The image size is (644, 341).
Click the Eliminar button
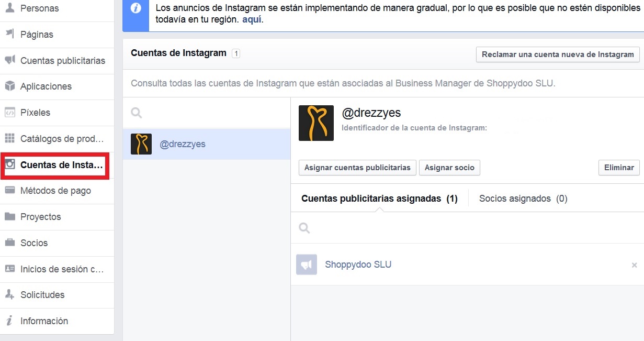coord(619,168)
